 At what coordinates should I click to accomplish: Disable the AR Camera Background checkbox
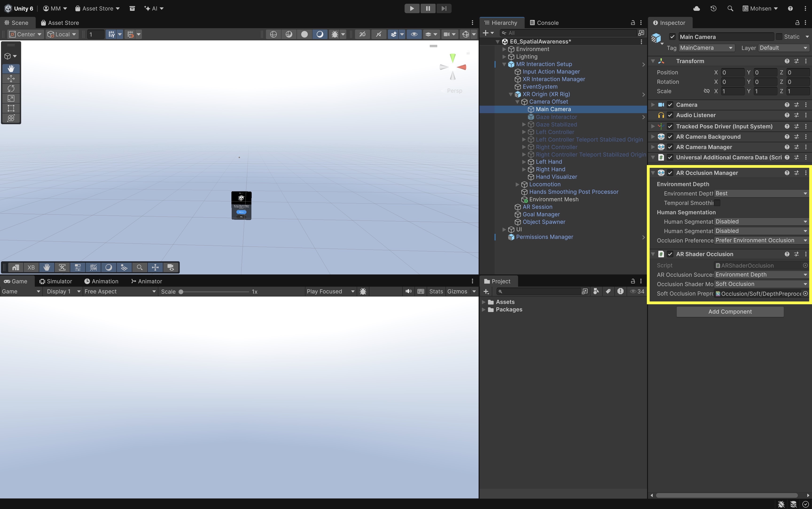(x=670, y=137)
